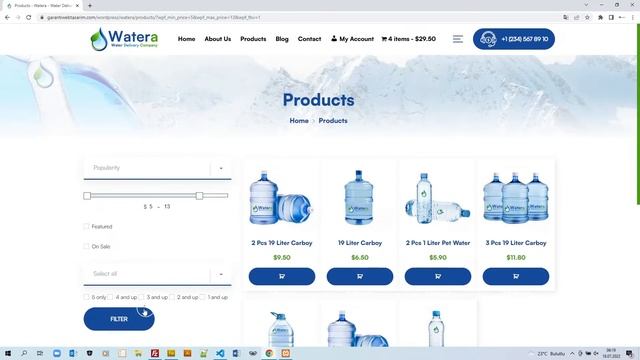Open the 2 Pcs 1 Liter Pet Water title

tap(438, 243)
